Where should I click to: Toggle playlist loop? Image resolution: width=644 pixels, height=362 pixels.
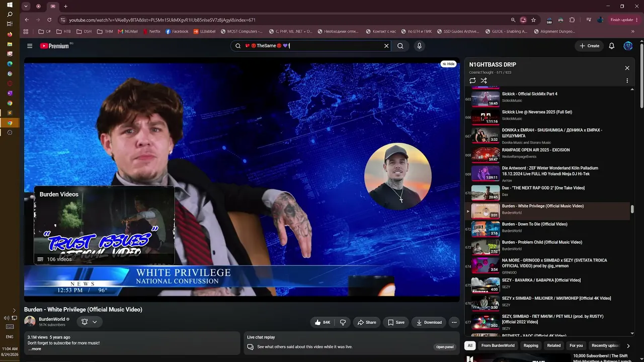(x=472, y=80)
